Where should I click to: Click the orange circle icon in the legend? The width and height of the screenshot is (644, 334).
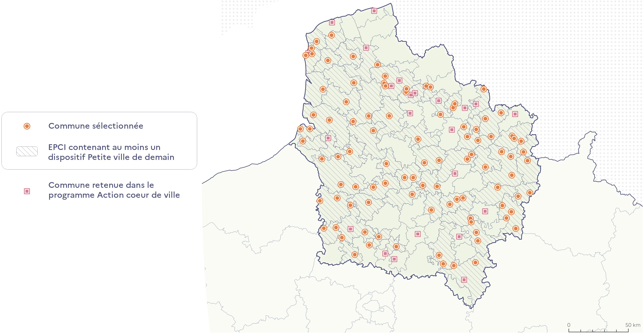(x=27, y=126)
